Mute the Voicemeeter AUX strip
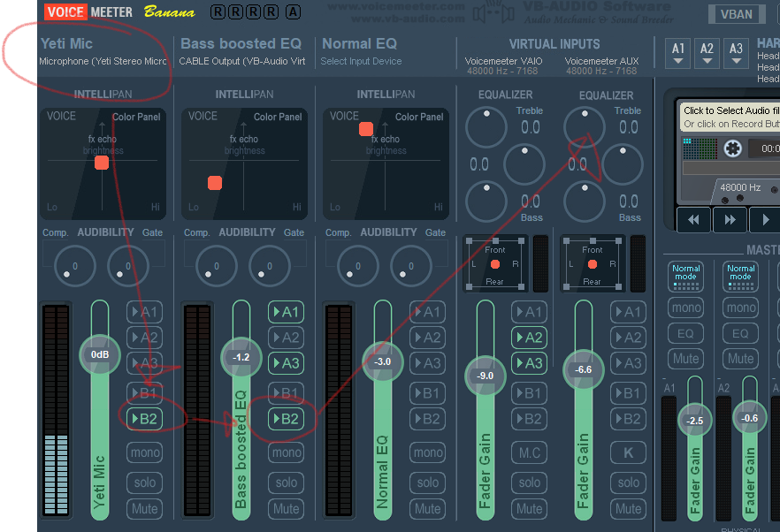The height and width of the screenshot is (532, 780). (x=628, y=509)
